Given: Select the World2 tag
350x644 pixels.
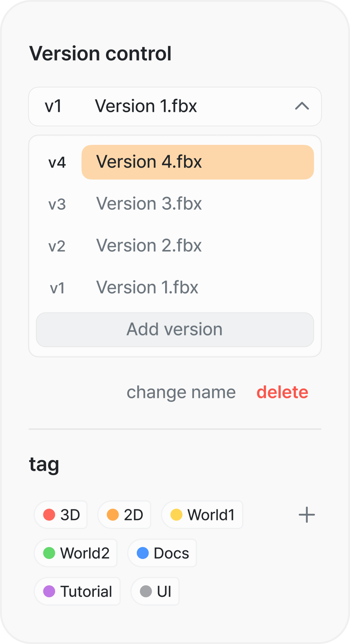Looking at the screenshot, I should pos(76,553).
